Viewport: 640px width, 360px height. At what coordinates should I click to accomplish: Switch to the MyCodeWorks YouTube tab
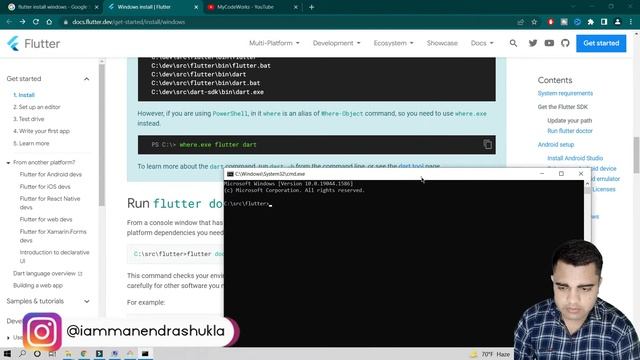[x=252, y=7]
